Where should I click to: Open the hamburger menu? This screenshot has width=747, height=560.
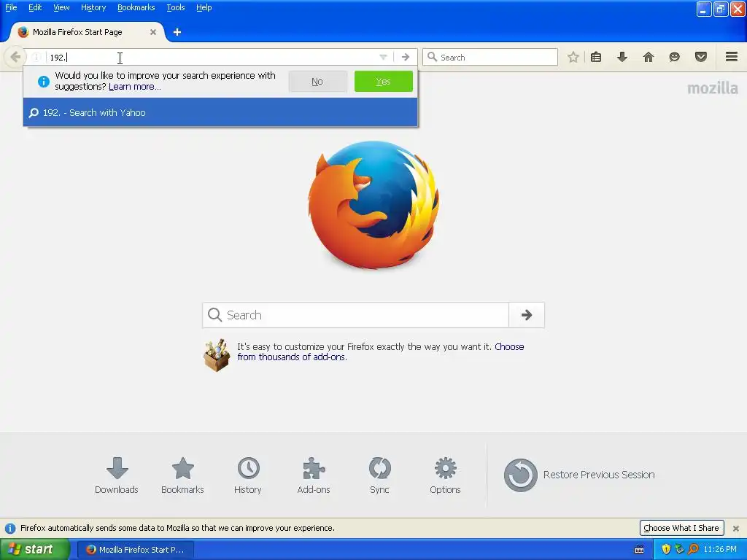click(732, 57)
